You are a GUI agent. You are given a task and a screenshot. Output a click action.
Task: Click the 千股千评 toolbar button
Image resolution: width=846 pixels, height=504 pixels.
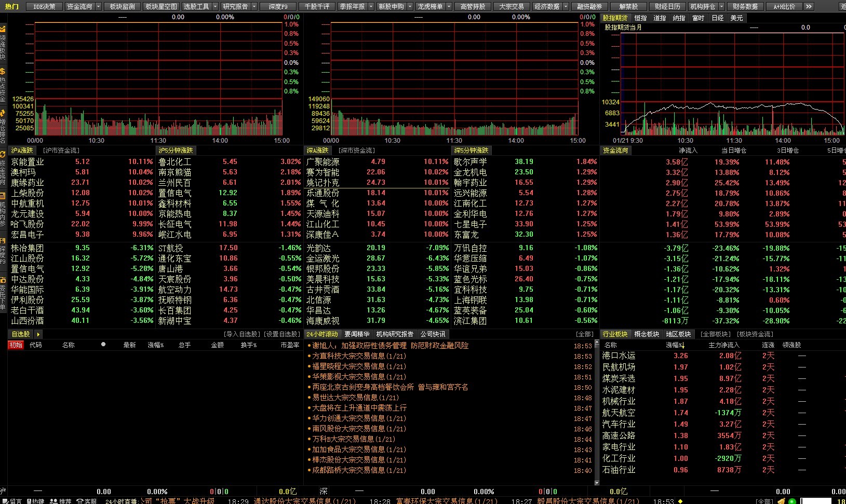(317, 6)
